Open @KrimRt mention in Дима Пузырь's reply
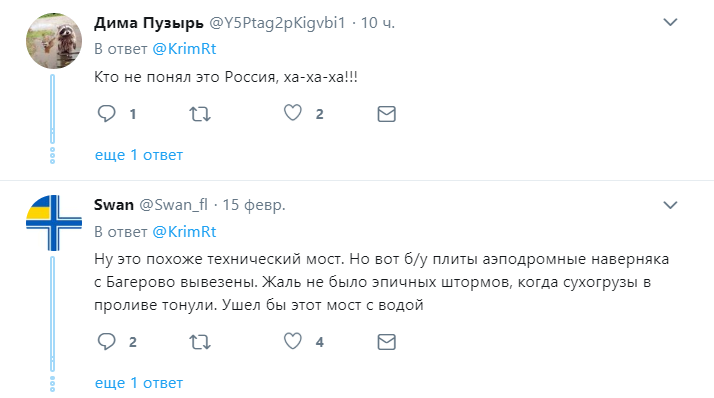Image resolution: width=714 pixels, height=398 pixels. click(x=184, y=49)
